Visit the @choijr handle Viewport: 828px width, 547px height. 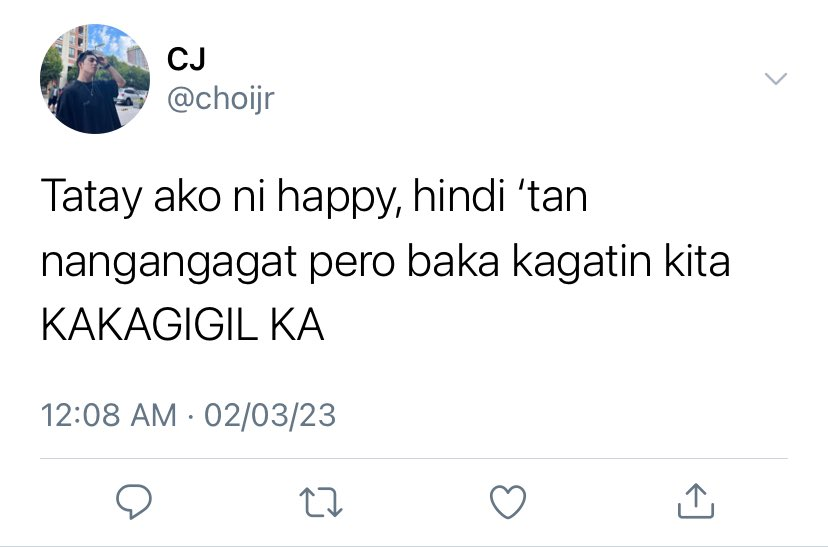(221, 98)
